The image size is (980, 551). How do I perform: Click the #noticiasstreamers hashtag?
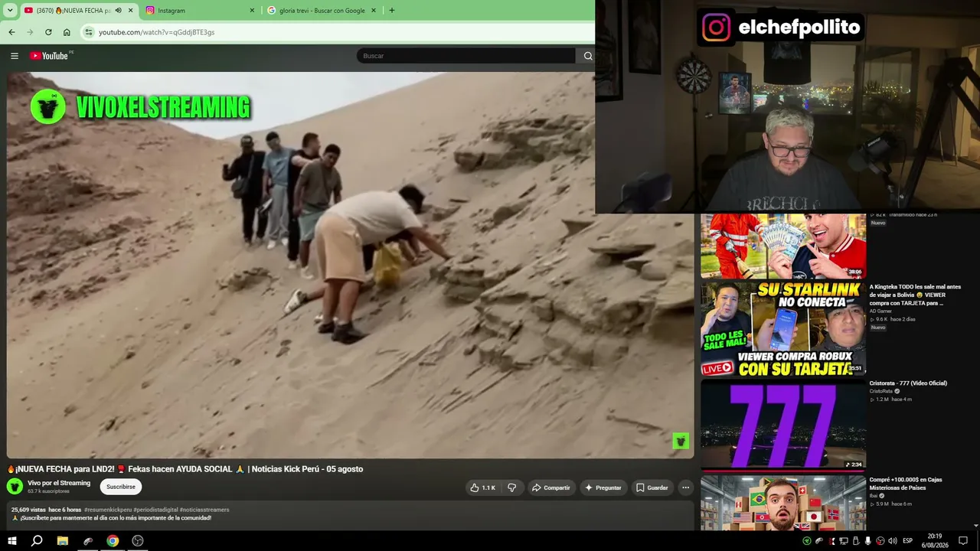(x=204, y=510)
